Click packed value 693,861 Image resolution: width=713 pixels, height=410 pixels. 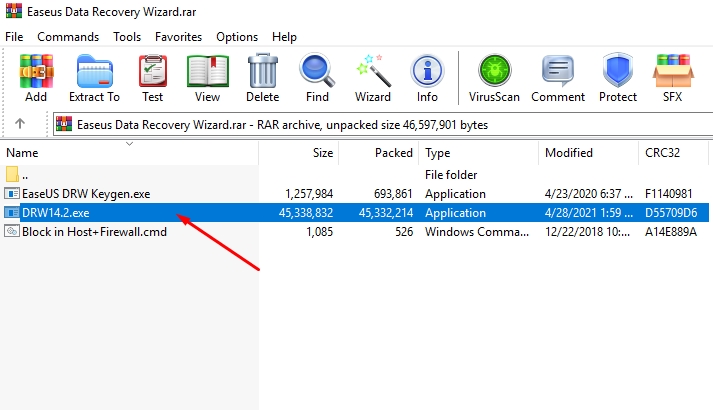[393, 194]
